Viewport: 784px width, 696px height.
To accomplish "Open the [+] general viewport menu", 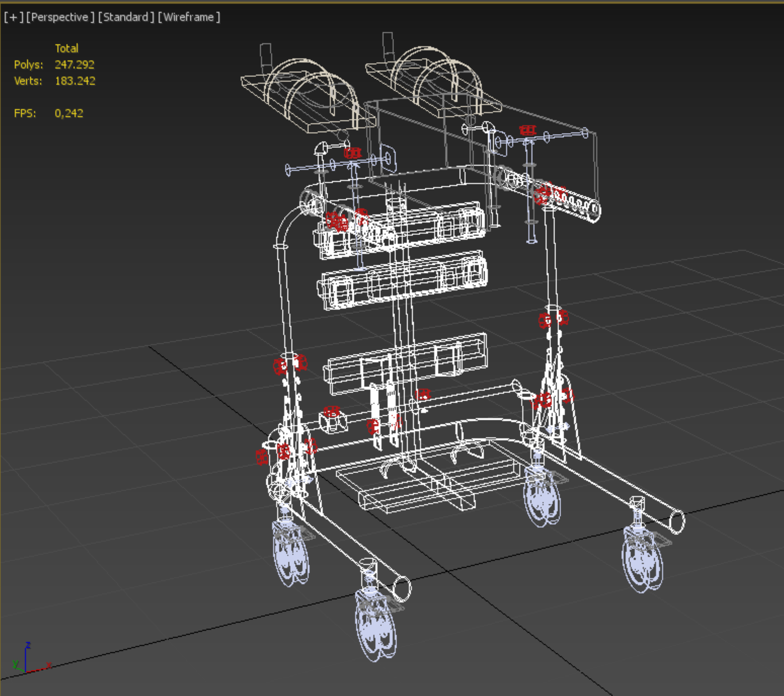I will pos(13,17).
